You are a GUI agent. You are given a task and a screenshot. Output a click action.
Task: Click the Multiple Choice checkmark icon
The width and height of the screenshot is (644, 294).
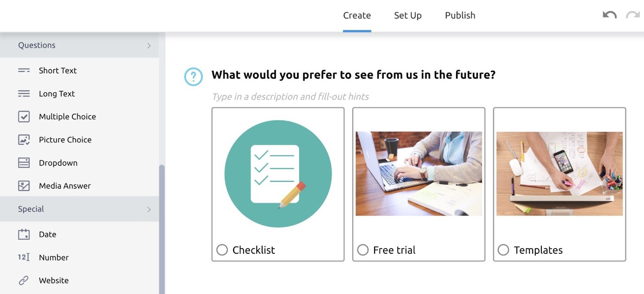[24, 116]
